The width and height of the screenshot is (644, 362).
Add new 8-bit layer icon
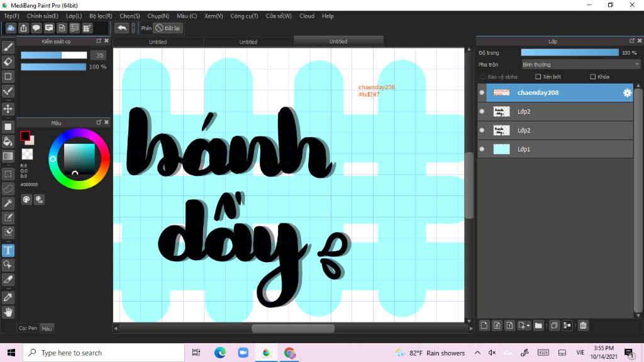pyautogui.click(x=497, y=326)
